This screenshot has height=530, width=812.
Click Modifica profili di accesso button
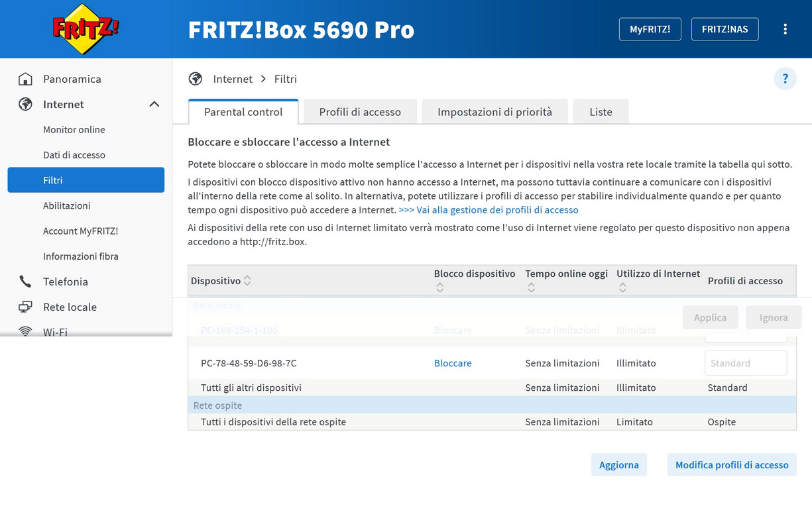coord(731,465)
